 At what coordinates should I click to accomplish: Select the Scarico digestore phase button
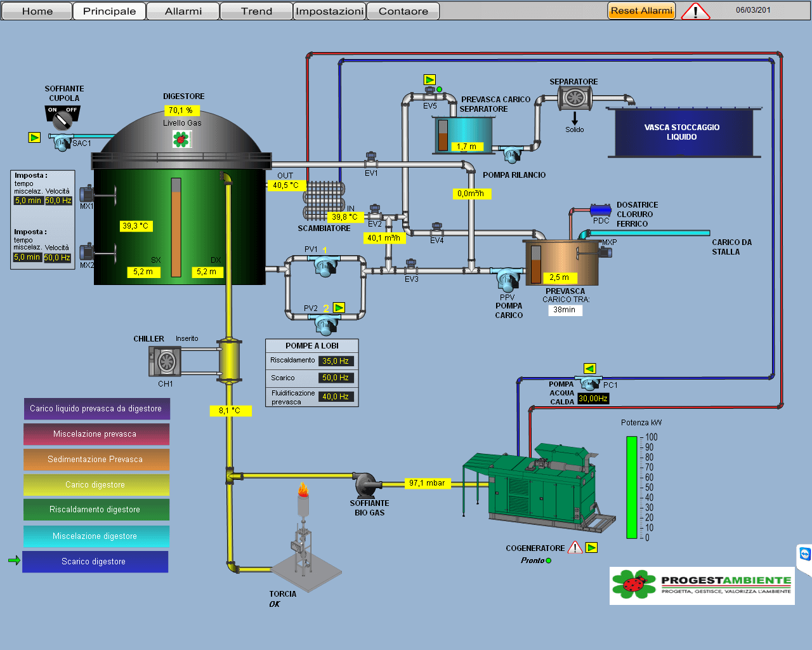click(95, 561)
